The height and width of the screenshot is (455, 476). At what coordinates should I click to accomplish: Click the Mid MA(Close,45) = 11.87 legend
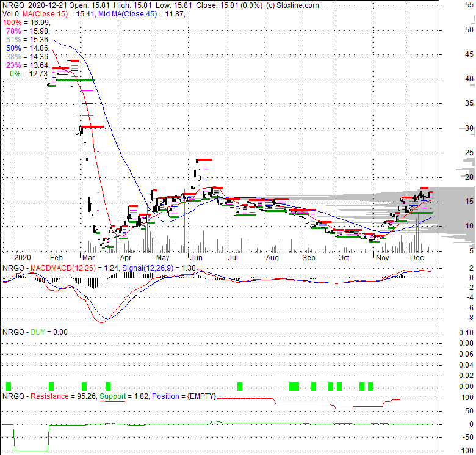pos(142,14)
